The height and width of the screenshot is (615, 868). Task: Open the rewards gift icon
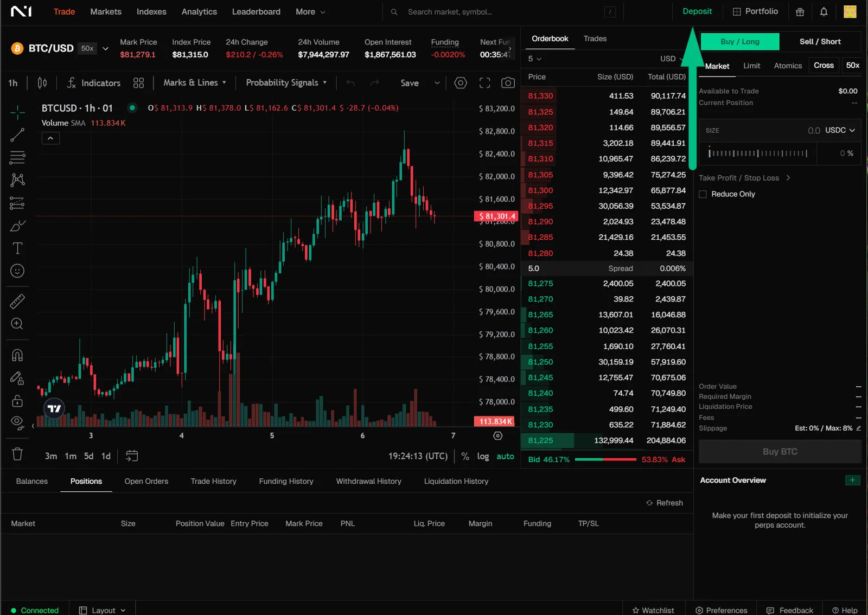click(x=800, y=12)
